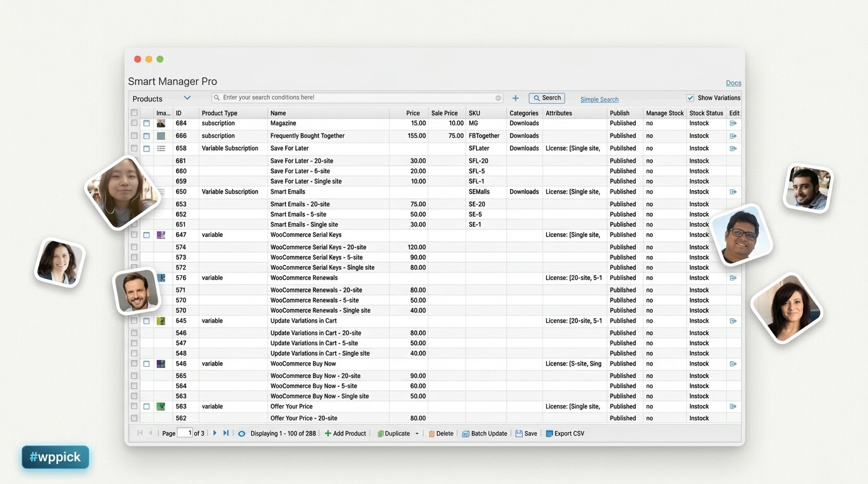Select the checkbox for row ID 684
Screen dimensions: 868x484
pos(134,123)
